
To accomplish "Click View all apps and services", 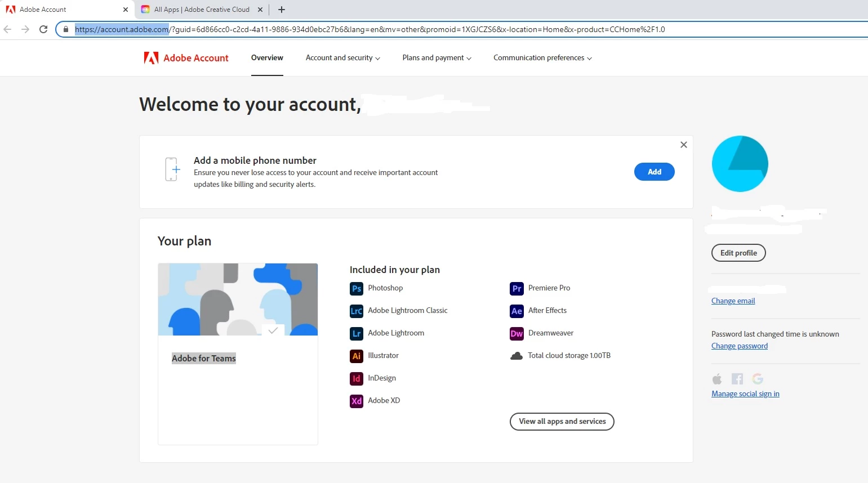I will pyautogui.click(x=562, y=422).
